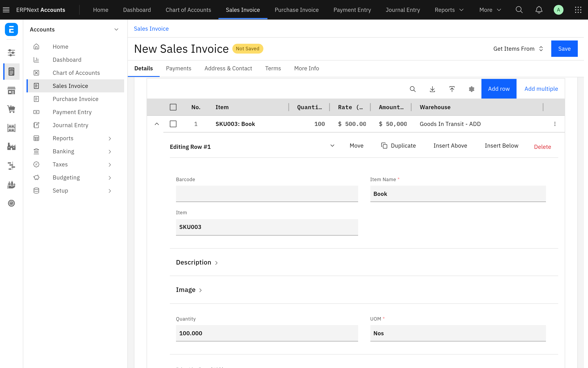Image resolution: width=588 pixels, height=368 pixels.
Task: Open the quality badge rail icon
Action: (11, 203)
